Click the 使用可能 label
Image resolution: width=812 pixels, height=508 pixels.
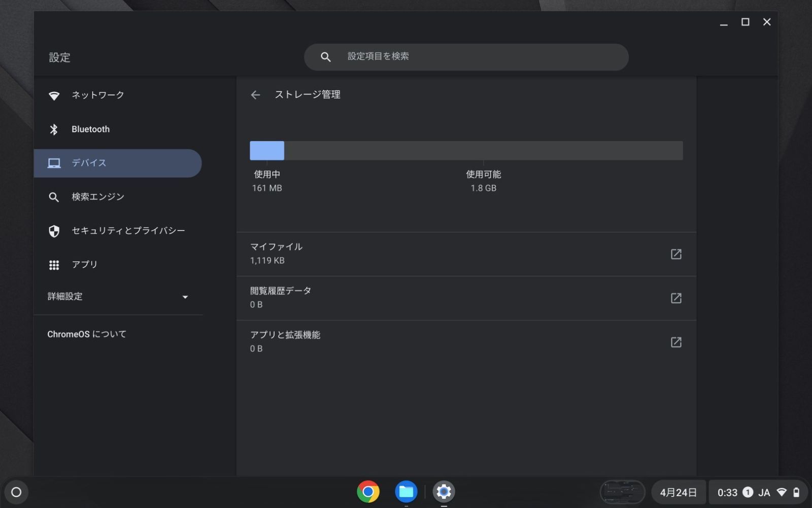[x=484, y=174]
